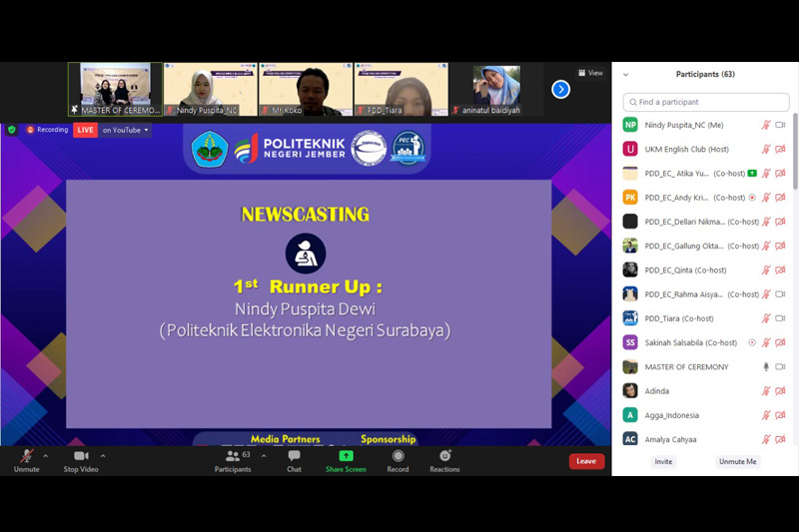
Task: Open the Reactions icon
Action: coord(444,455)
